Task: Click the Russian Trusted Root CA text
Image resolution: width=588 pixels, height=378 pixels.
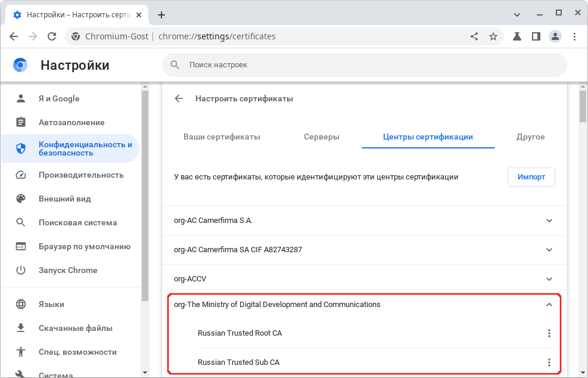Action: tap(239, 333)
